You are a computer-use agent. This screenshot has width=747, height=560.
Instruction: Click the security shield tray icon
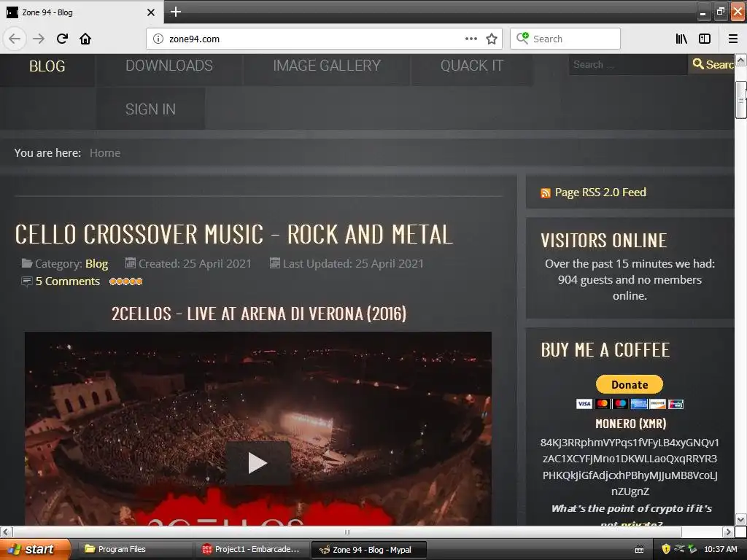(x=665, y=549)
